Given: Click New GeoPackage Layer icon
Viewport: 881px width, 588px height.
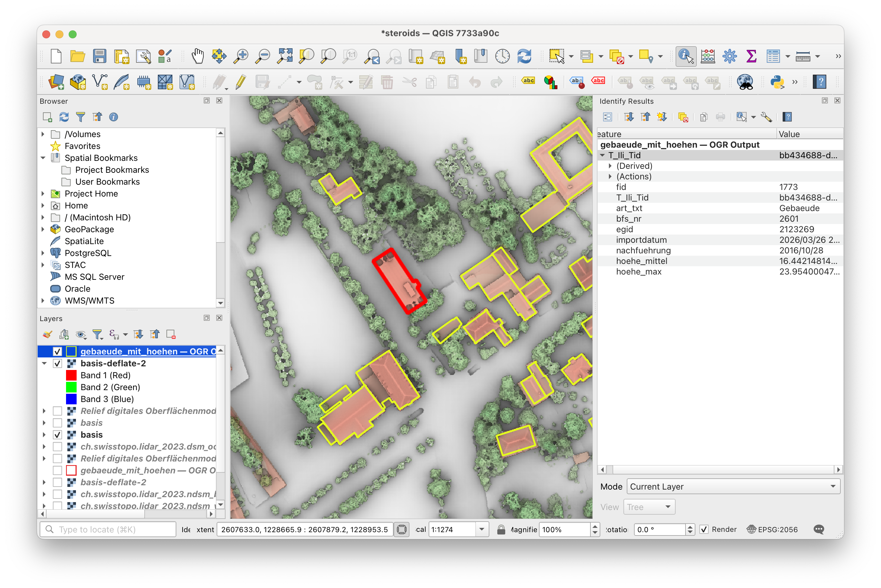Looking at the screenshot, I should click(78, 82).
